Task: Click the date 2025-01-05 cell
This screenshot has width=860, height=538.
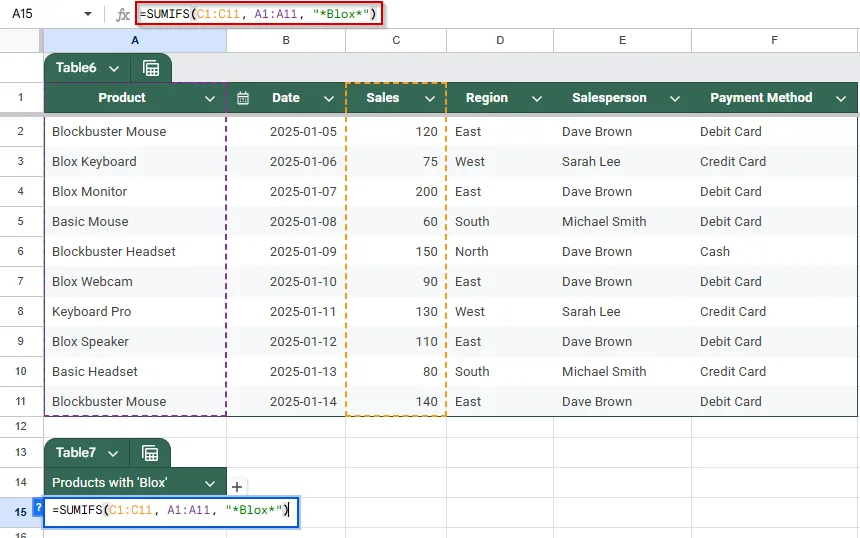Action: pos(286,132)
